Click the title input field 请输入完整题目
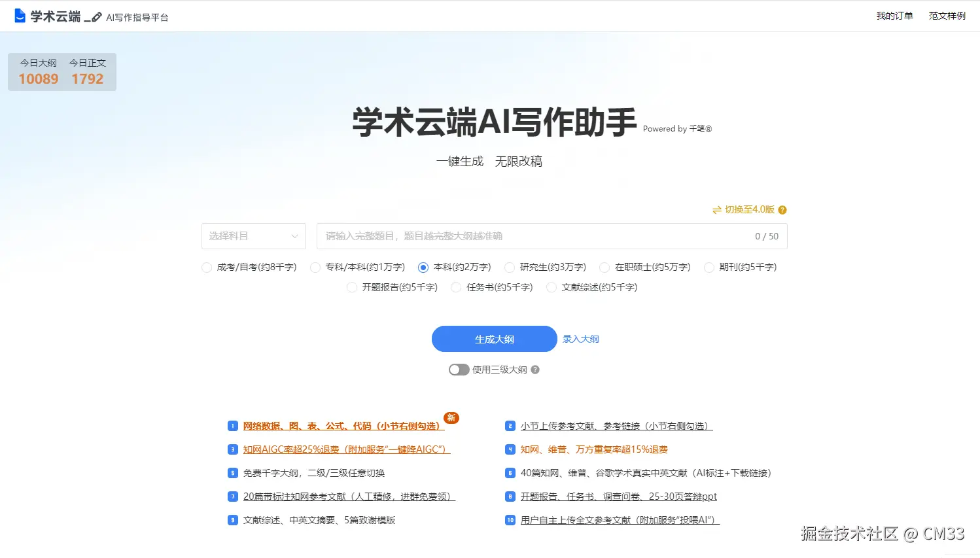 tap(552, 236)
